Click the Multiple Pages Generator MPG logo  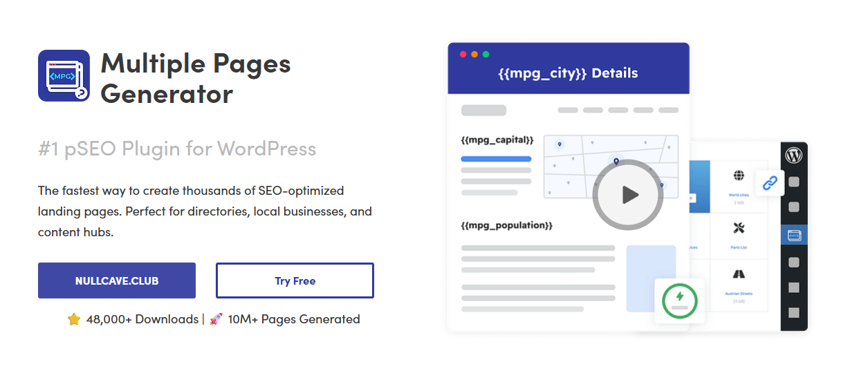pyautogui.click(x=64, y=75)
